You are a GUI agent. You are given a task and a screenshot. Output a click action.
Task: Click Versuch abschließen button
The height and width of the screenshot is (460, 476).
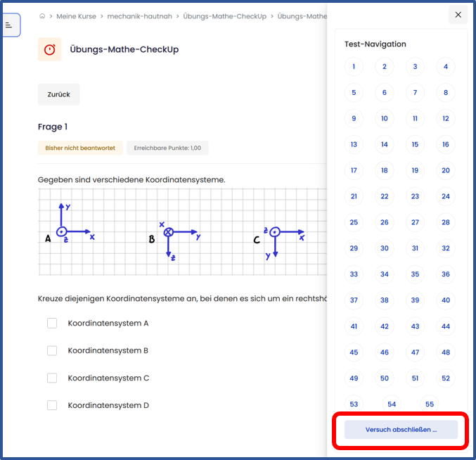coord(401,430)
